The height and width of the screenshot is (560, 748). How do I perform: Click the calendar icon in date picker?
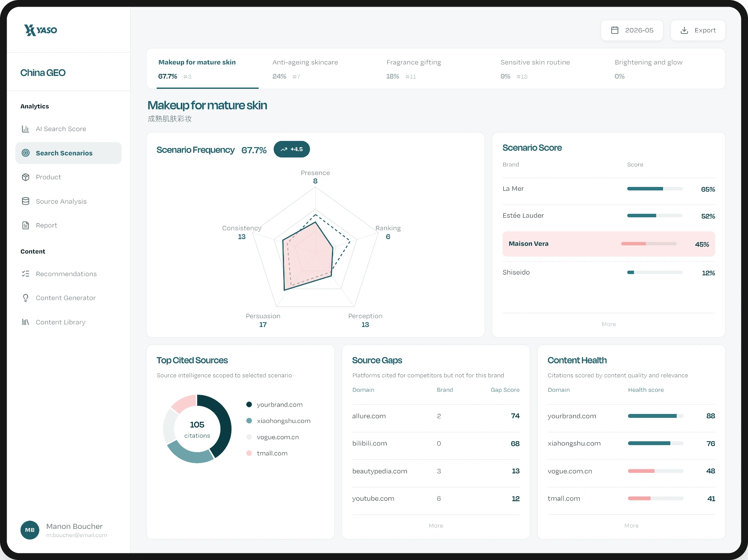point(615,30)
